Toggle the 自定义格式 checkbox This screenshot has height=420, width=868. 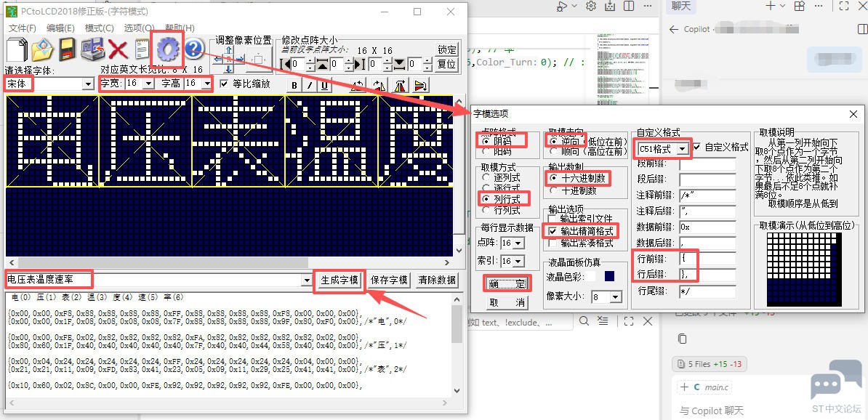697,148
